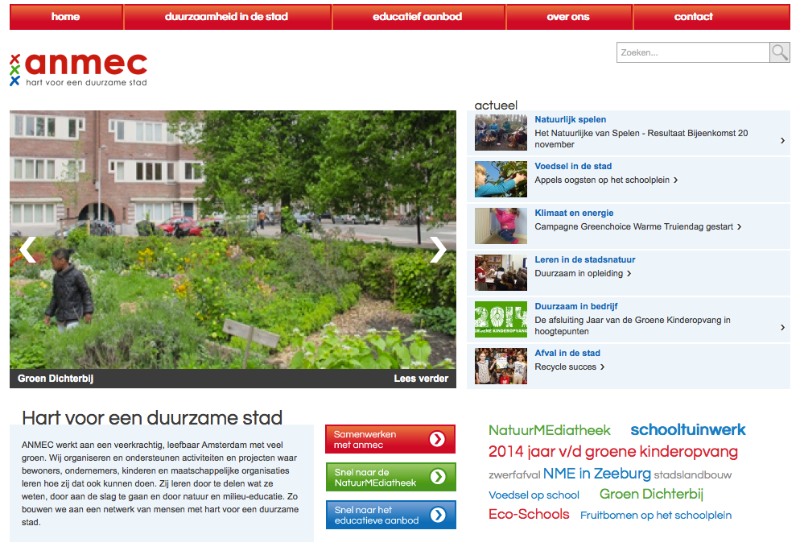The height and width of the screenshot is (551, 800).
Task: Show previous slide with left arrow
Action: [x=28, y=250]
